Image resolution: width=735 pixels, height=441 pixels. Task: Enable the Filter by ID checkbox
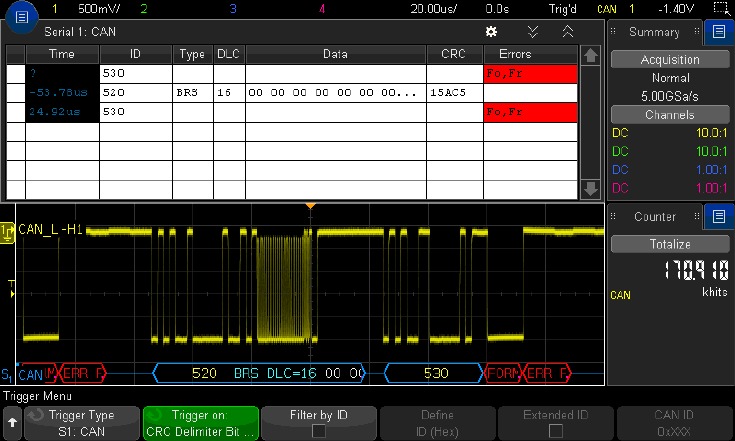point(319,430)
